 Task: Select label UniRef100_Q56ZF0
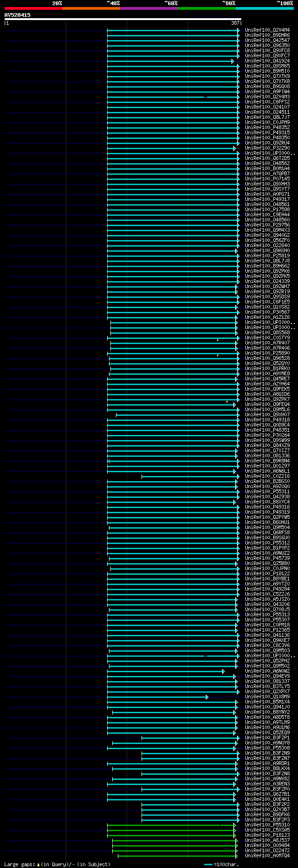pos(267,240)
